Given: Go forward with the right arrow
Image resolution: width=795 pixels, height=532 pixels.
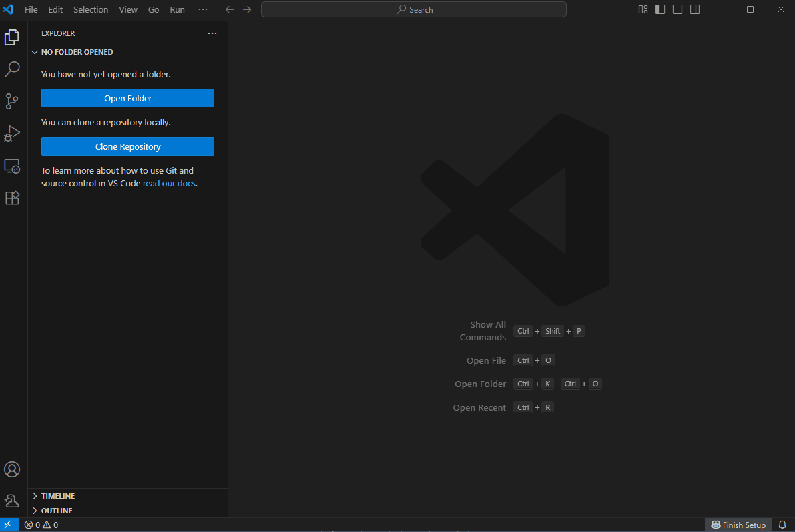Looking at the screenshot, I should tap(247, 9).
